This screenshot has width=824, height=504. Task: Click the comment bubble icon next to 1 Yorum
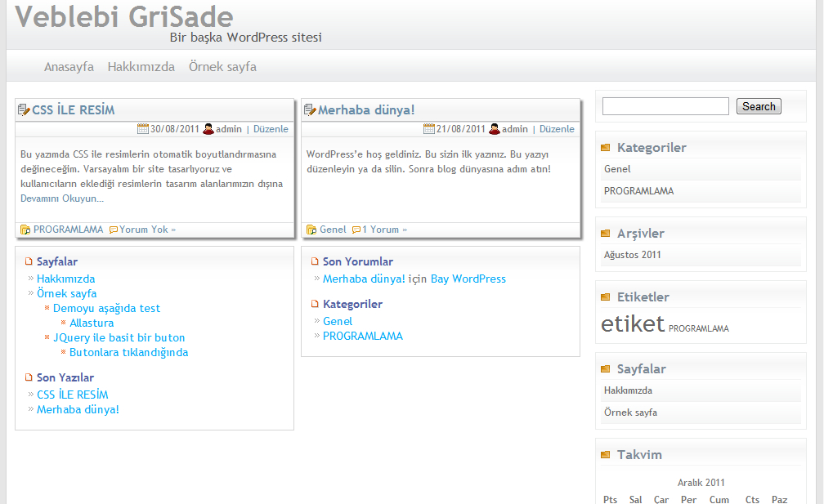point(356,230)
